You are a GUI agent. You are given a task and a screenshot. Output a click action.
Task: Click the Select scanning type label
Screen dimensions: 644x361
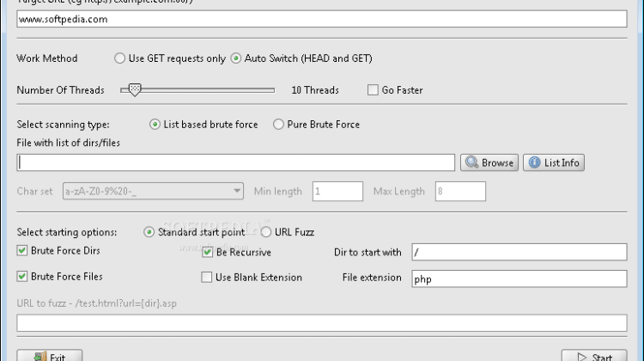click(x=63, y=125)
